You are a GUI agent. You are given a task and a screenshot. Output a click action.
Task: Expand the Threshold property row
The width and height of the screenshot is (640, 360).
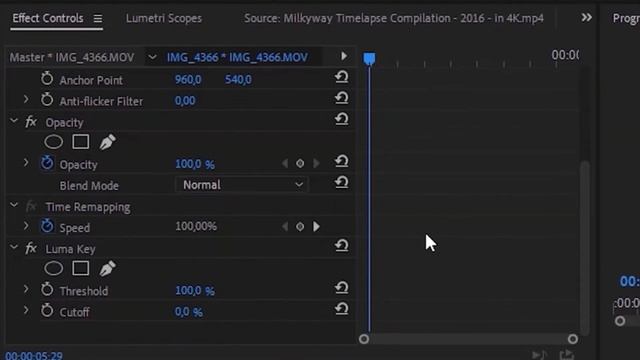coord(26,289)
